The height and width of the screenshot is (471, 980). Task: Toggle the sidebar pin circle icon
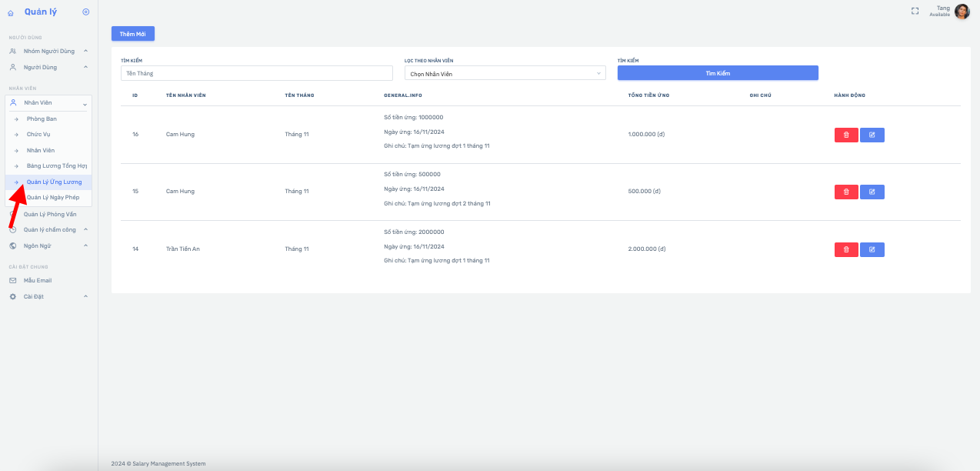point(85,12)
